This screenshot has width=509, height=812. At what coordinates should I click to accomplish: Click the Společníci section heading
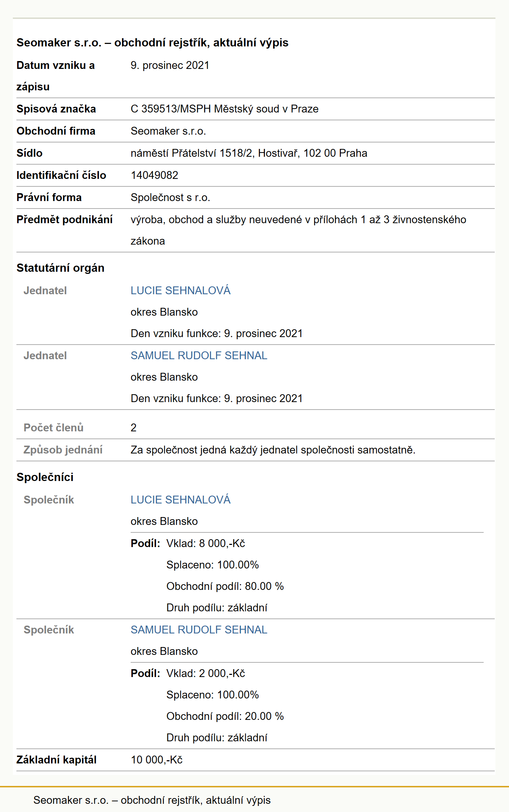tap(45, 477)
